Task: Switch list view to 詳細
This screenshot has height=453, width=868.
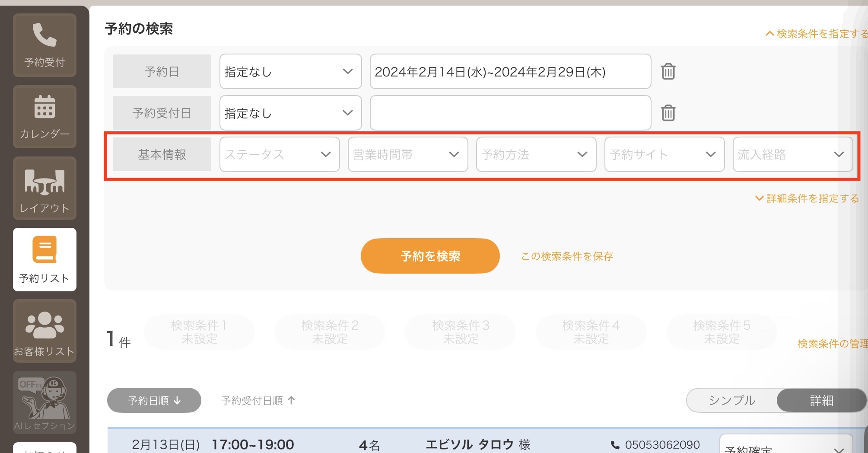Action: point(821,400)
